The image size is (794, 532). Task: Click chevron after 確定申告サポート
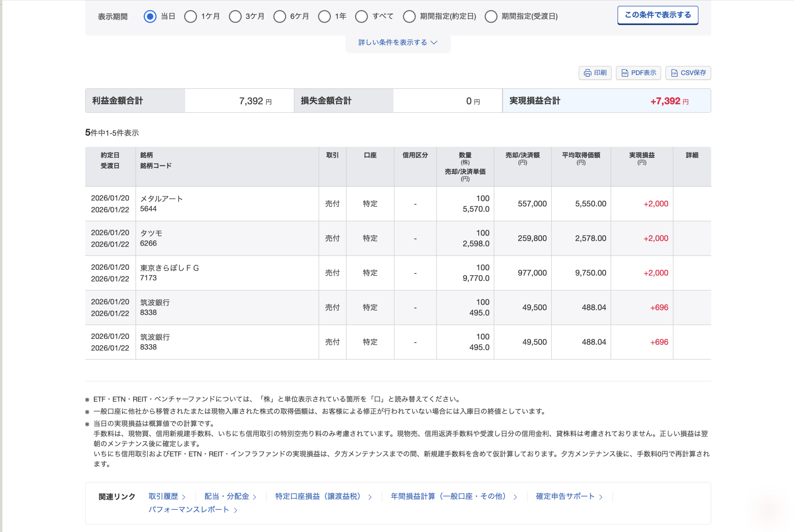[x=601, y=497]
